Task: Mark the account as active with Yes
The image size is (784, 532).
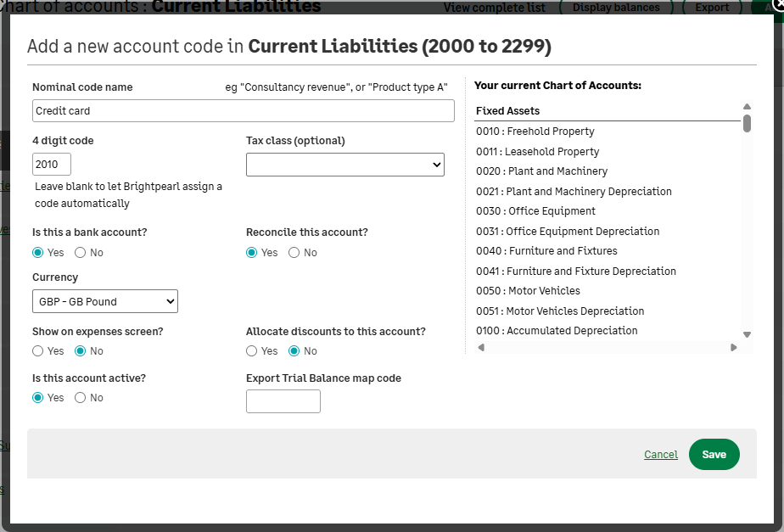Action: (37, 397)
